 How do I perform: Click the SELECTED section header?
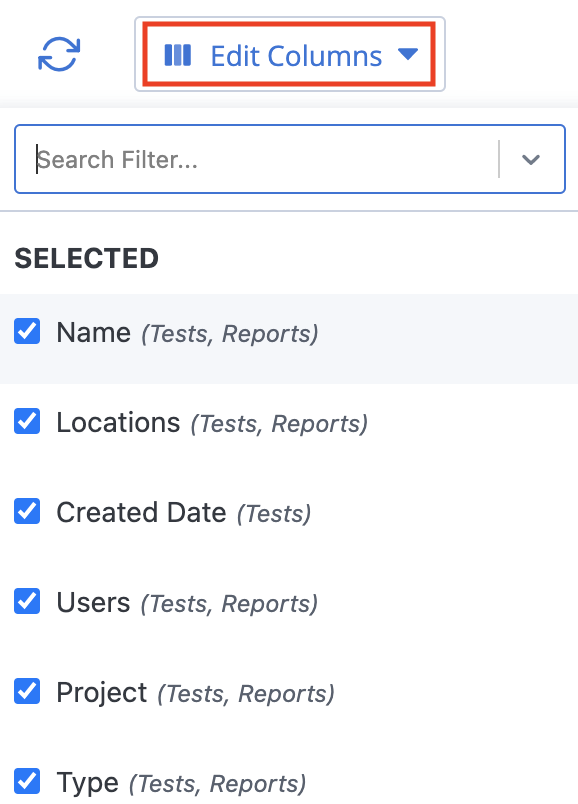click(x=87, y=258)
